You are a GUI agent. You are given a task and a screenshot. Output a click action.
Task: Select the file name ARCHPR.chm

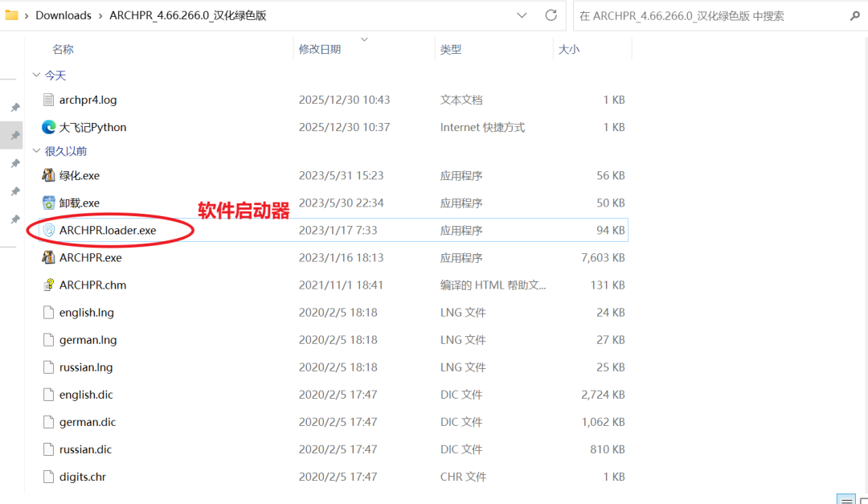(93, 285)
